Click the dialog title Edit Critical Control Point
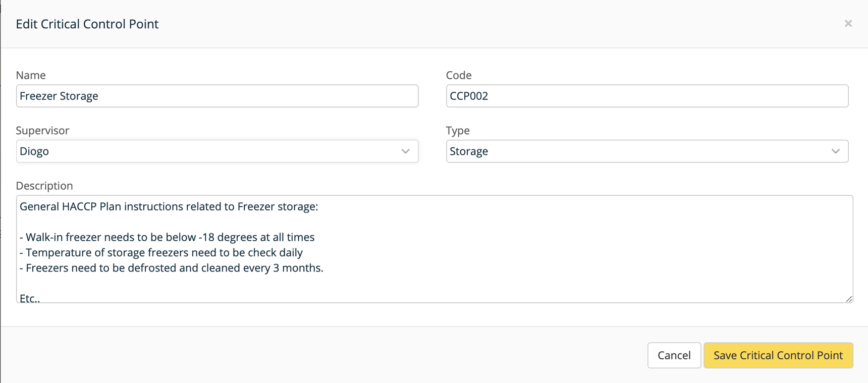868x383 pixels. click(x=87, y=24)
